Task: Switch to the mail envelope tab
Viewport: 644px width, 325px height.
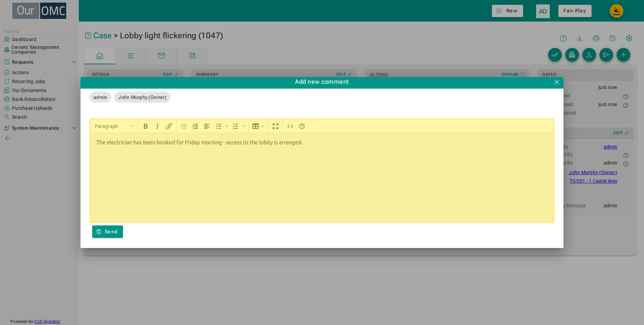Action: (x=161, y=56)
